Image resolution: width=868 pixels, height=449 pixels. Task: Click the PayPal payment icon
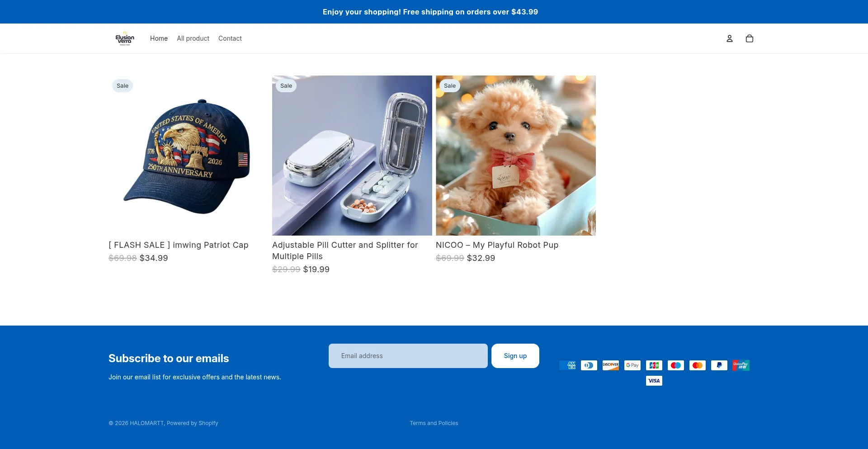[719, 365]
